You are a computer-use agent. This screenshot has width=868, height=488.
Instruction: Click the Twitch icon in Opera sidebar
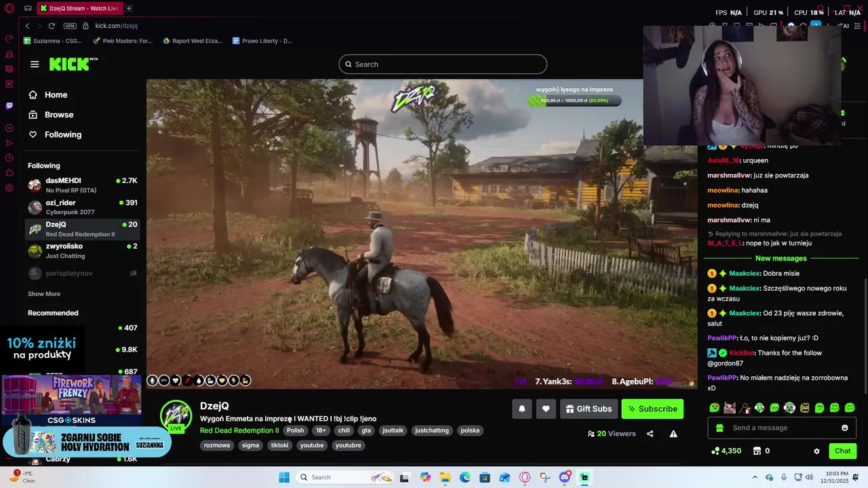click(x=9, y=106)
